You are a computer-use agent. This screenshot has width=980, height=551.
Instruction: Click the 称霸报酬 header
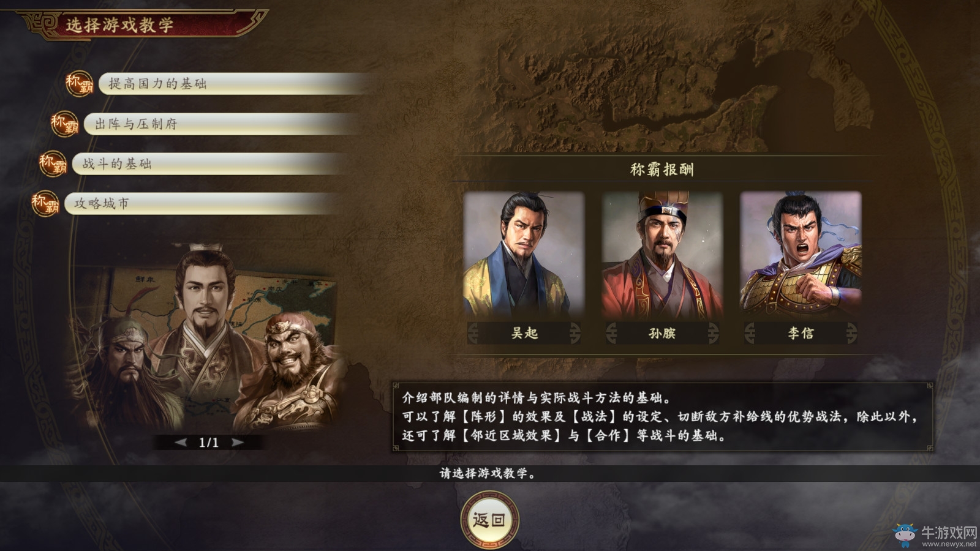point(662,170)
